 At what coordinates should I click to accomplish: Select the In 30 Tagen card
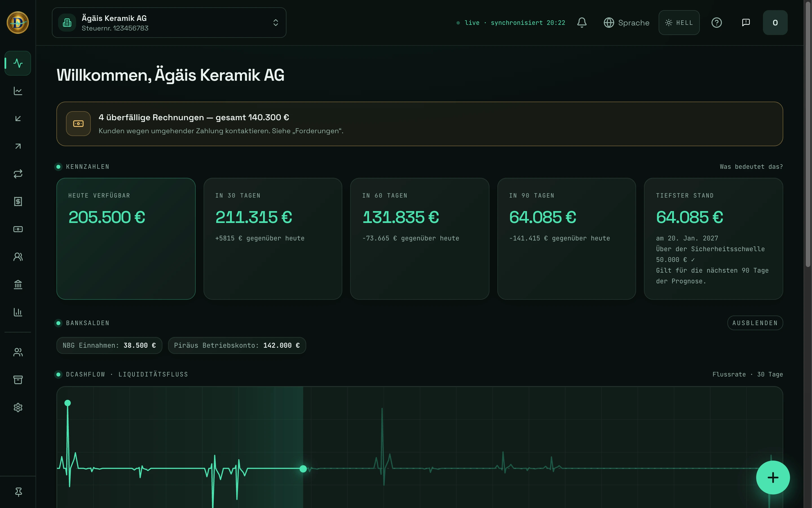[273, 238]
